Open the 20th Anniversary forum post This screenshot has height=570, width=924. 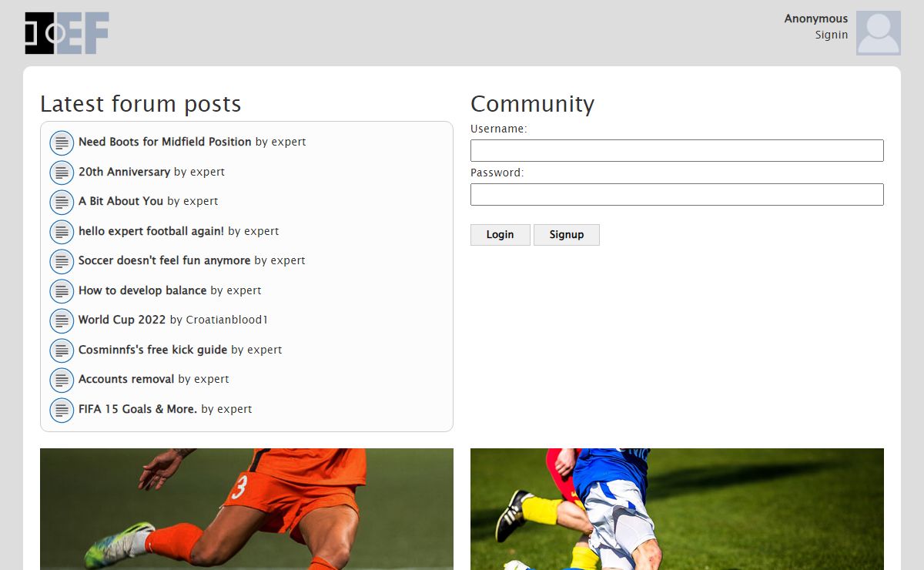pos(124,172)
